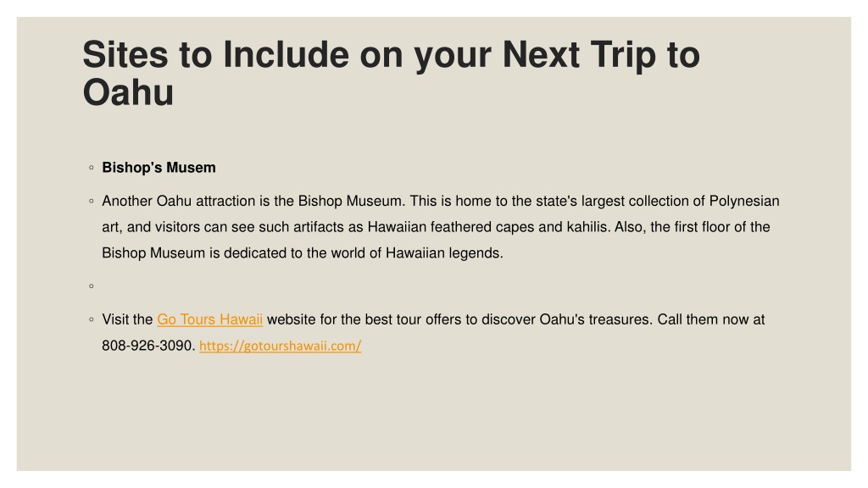The image size is (868, 488).
Task: Click the word 'kahilis' in the paragraph
Action: tap(587, 227)
